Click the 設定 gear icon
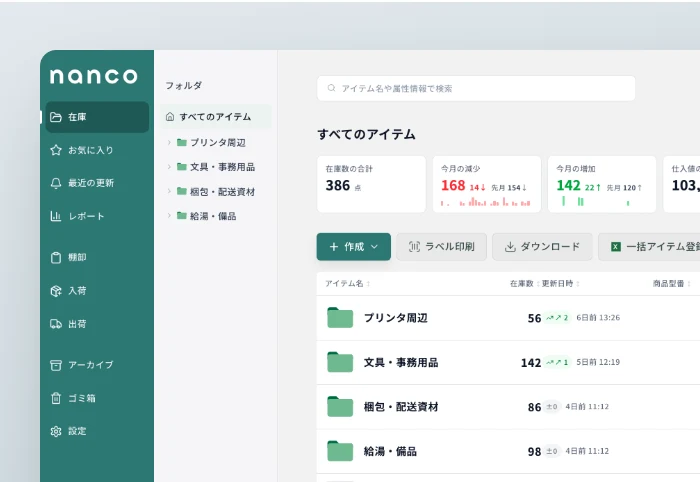Image resolution: width=700 pixels, height=482 pixels. click(56, 431)
